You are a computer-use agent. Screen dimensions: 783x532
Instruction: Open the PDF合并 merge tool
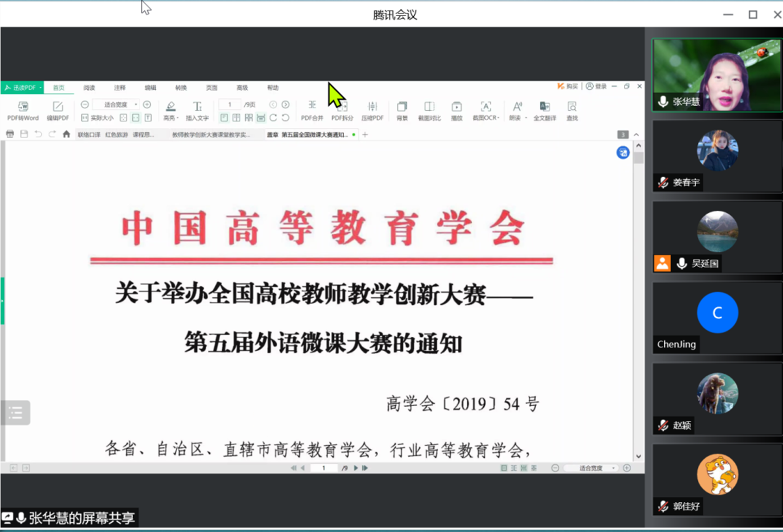pyautogui.click(x=312, y=111)
